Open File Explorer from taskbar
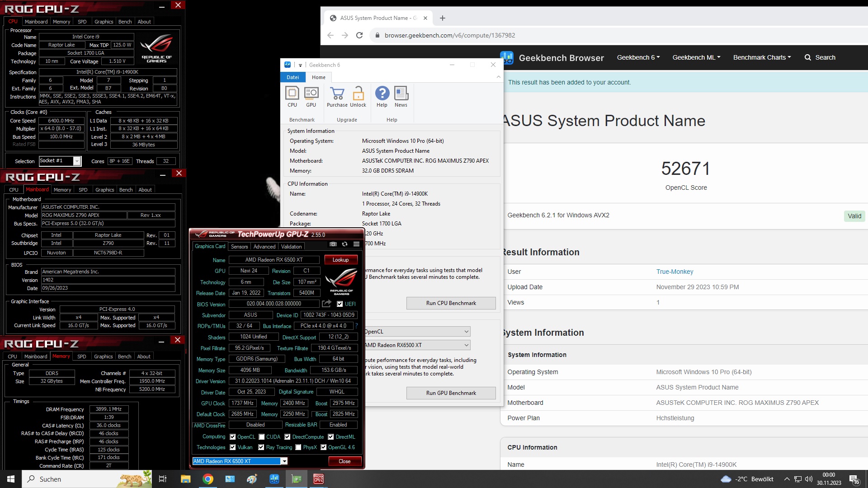Viewport: 868px width, 488px height. pos(185,479)
